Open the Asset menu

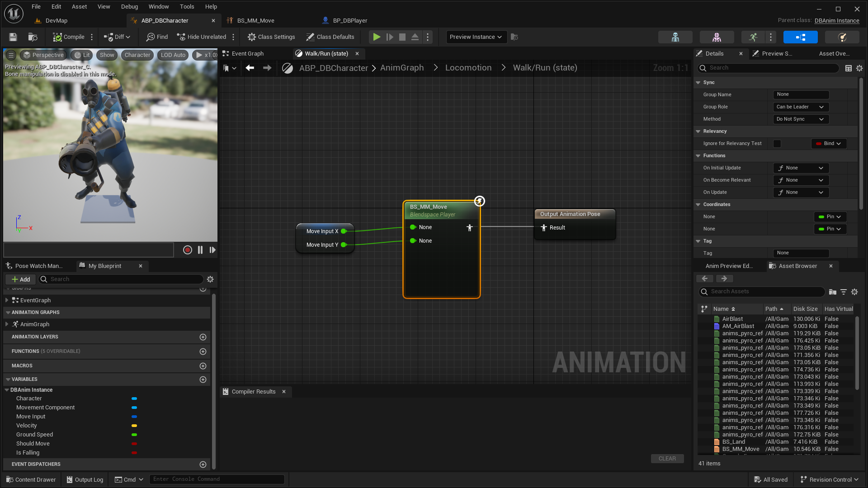coord(79,7)
